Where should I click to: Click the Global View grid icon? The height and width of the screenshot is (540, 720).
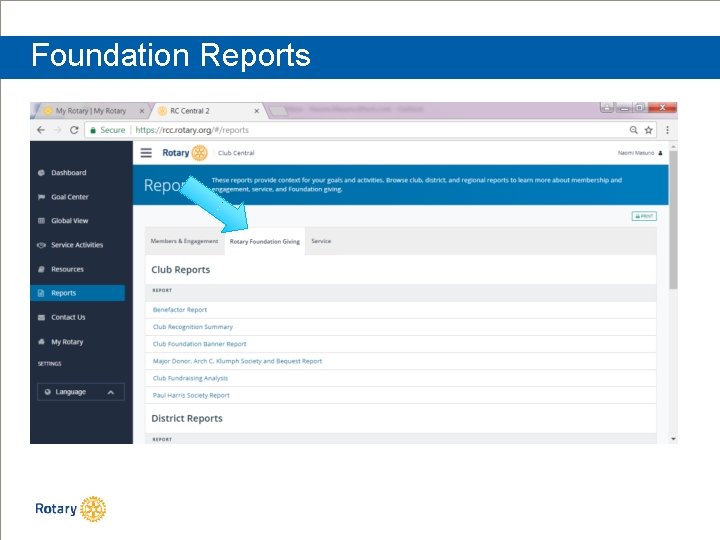point(41,221)
